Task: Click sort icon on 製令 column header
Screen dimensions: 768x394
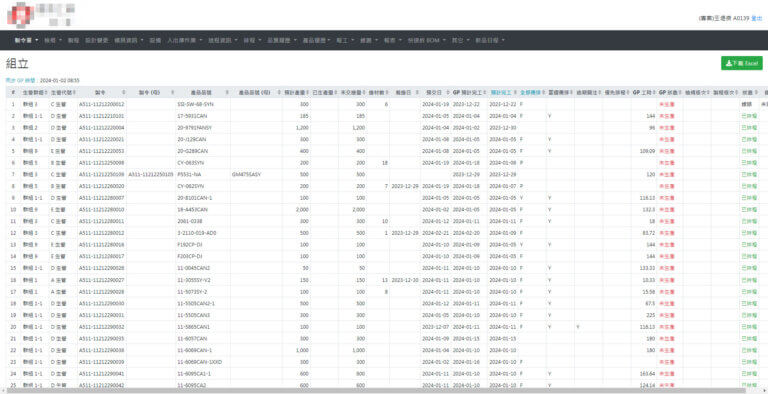Action: point(123,92)
